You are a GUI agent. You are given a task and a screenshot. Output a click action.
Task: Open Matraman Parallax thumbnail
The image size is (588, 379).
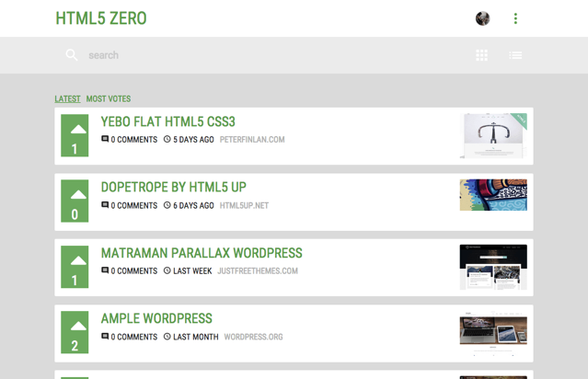point(493,268)
